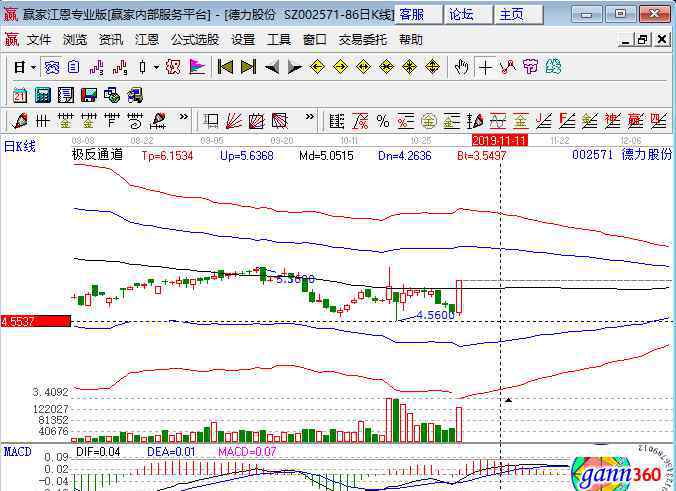
Task: Open the calculator icon
Action: click(43, 95)
